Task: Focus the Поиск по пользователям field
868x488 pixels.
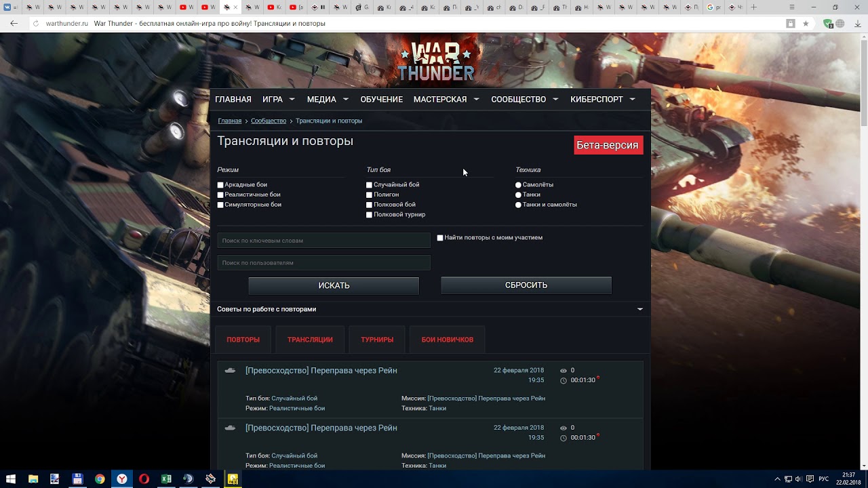Action: click(x=324, y=262)
